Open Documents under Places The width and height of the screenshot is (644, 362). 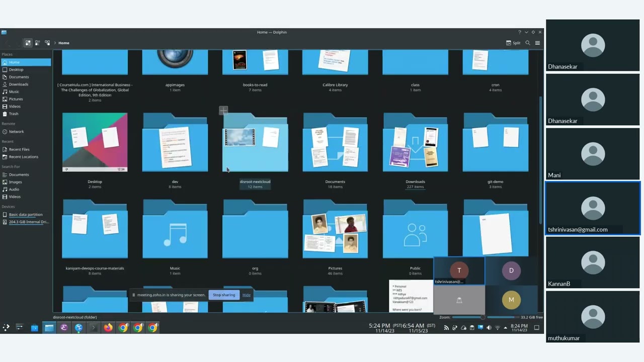(x=26, y=77)
